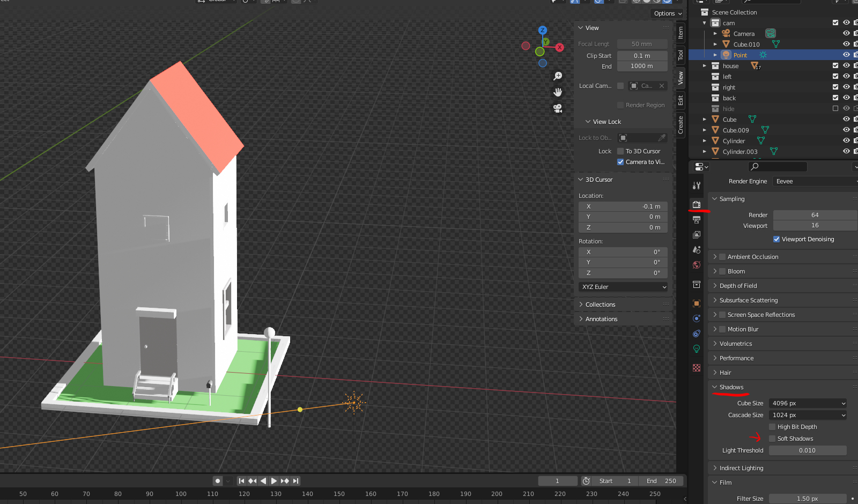Image resolution: width=858 pixels, height=504 pixels.
Task: Clear Local Camera with X icon
Action: click(x=662, y=86)
